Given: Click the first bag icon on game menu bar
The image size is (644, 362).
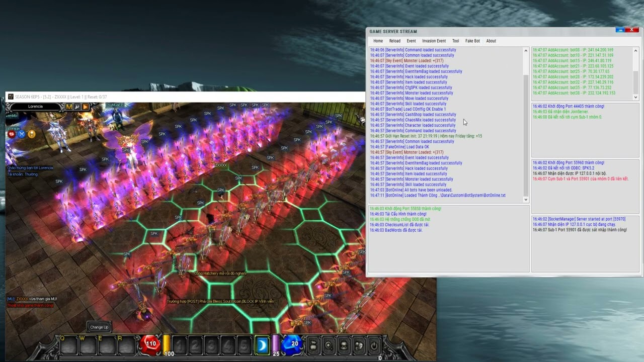Looking at the screenshot, I should click(313, 345).
